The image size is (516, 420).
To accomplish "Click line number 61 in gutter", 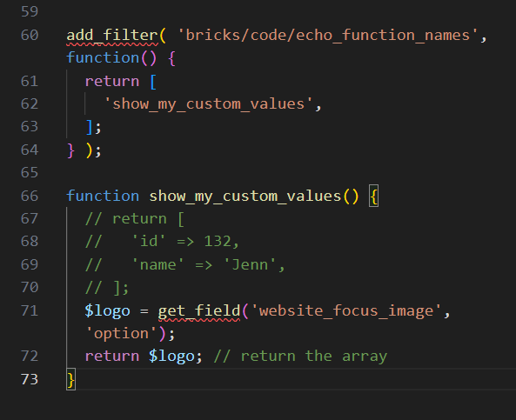I will (x=30, y=81).
